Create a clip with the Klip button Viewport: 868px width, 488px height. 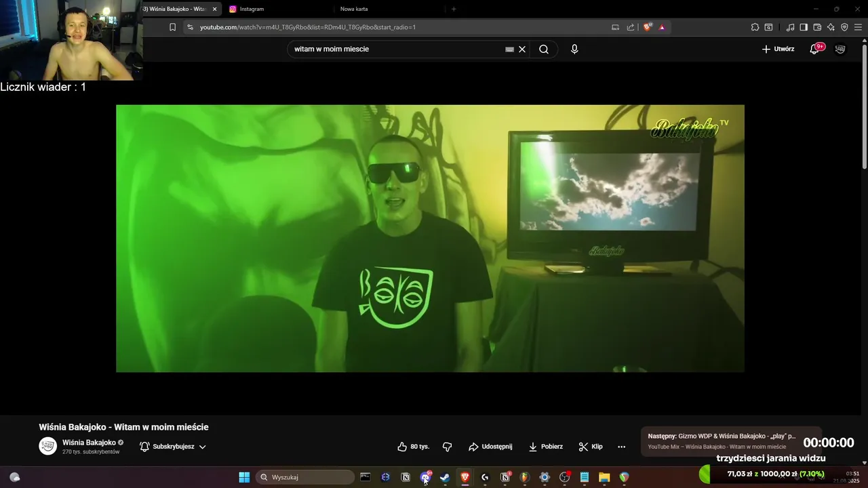coord(591,447)
